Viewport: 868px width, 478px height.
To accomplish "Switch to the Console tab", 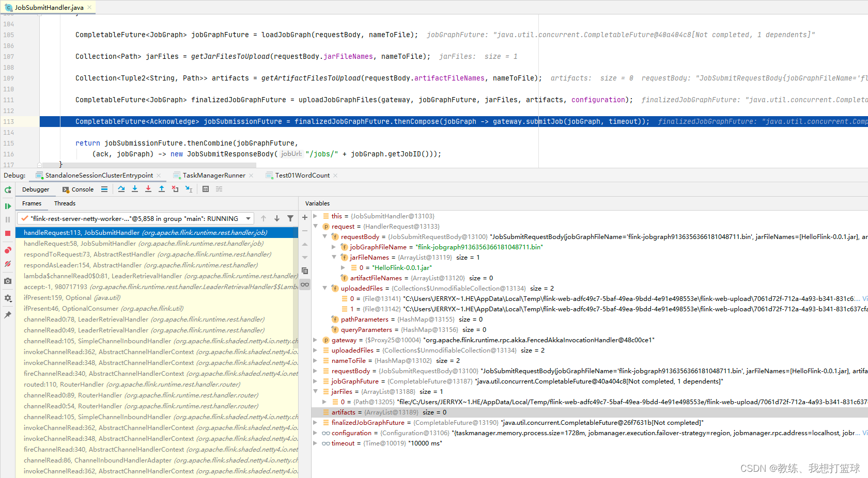I will point(78,189).
